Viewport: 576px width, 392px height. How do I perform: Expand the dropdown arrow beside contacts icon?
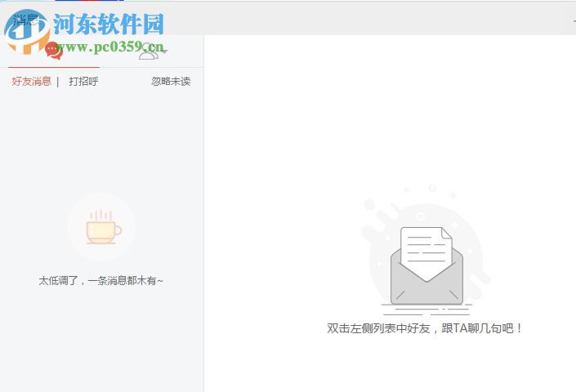tap(165, 51)
